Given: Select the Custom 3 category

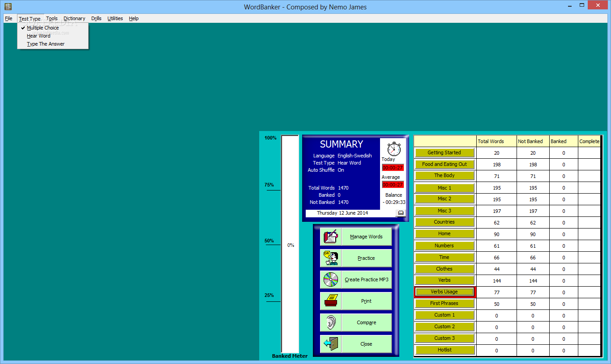Looking at the screenshot, I should click(x=444, y=339).
